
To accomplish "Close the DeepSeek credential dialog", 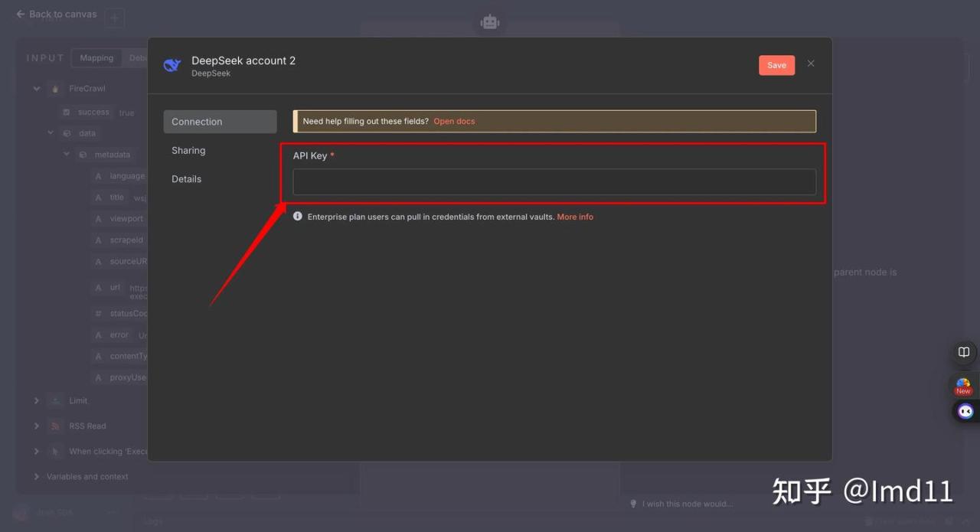I will coord(811,64).
